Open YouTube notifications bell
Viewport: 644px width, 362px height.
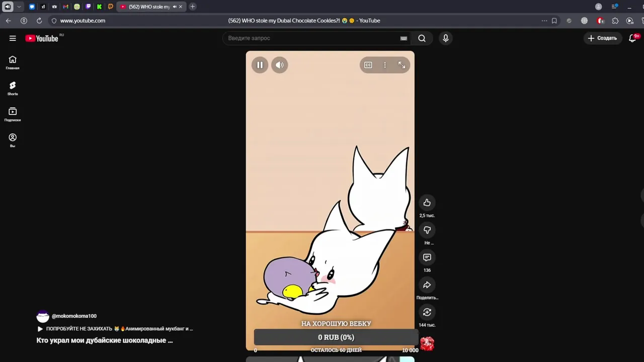click(633, 38)
